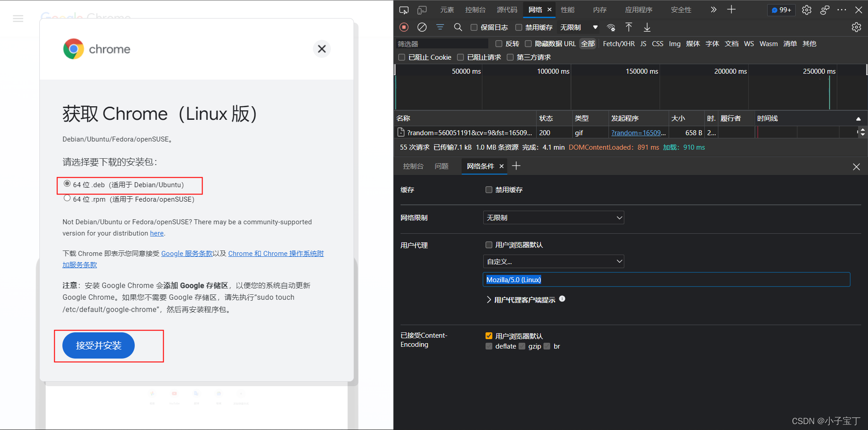Switch to drawer 控制台 tab
The image size is (868, 430).
click(413, 166)
